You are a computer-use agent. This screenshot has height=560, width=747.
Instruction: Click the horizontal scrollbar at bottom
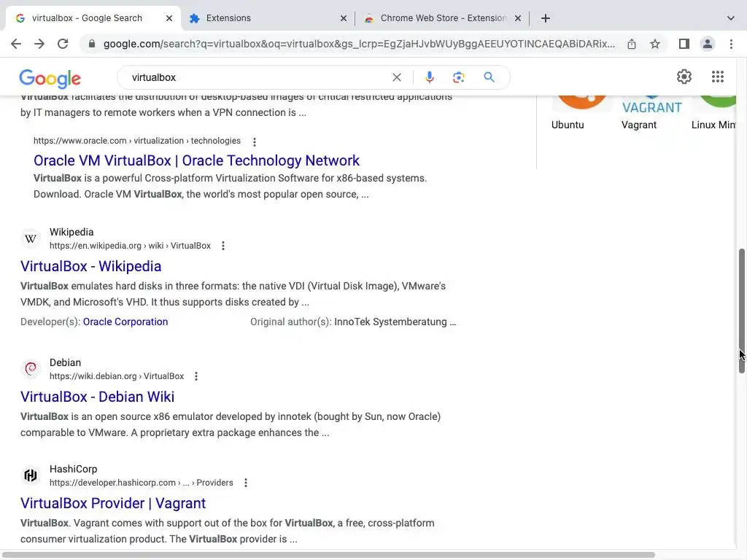pos(328,555)
